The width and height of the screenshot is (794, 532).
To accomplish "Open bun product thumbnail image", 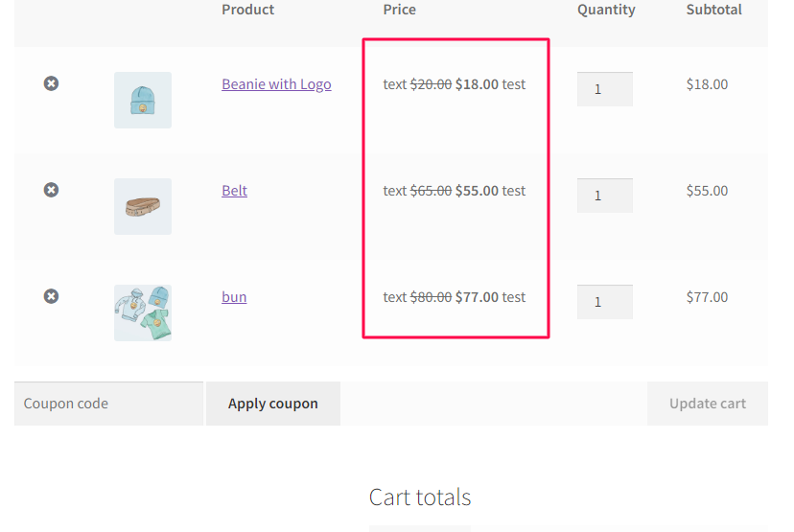I will [x=143, y=312].
